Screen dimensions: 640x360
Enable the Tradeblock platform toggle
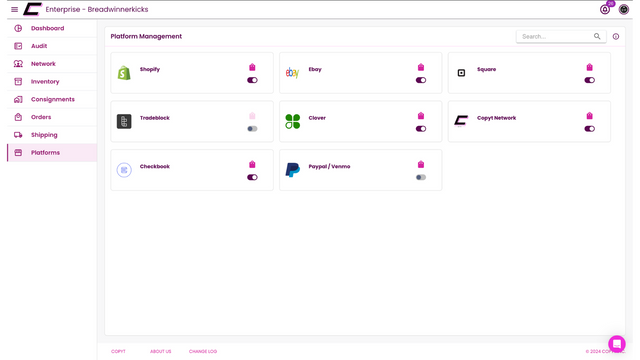(x=252, y=129)
